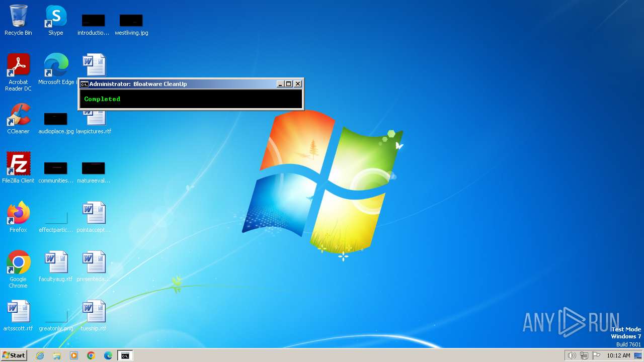Select the presenteda... Word document

(94, 266)
